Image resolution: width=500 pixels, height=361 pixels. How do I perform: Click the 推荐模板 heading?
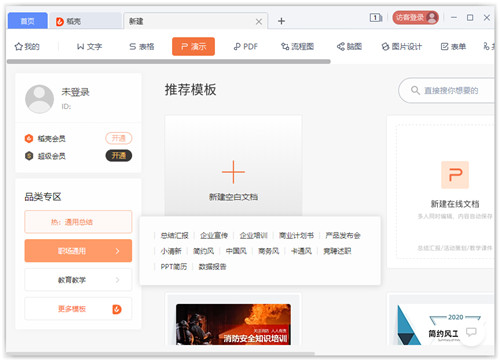point(190,90)
